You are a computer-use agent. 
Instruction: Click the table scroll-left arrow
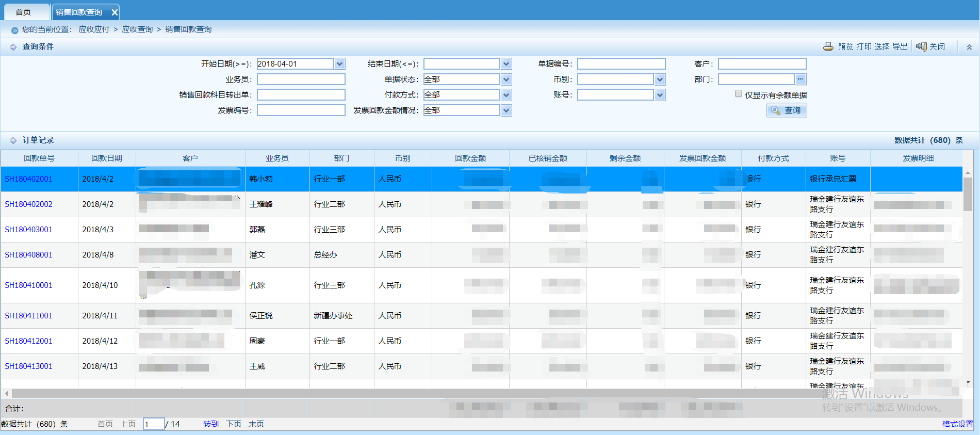pyautogui.click(x=6, y=394)
